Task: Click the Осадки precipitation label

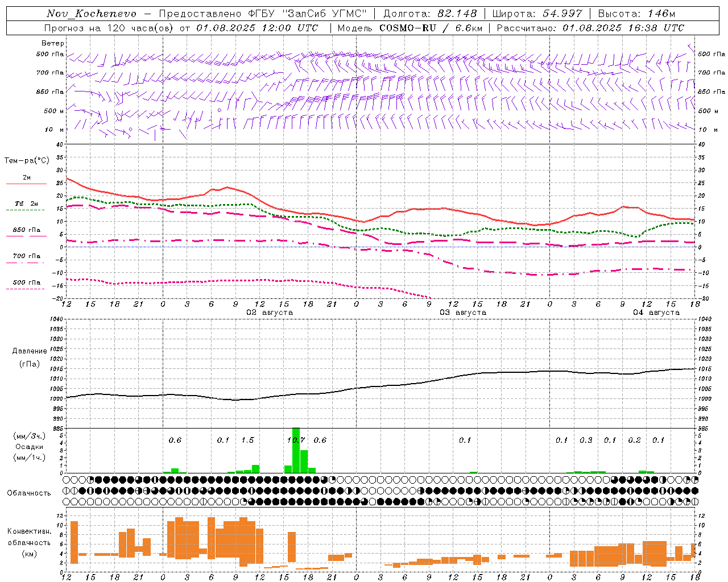Action: point(29,447)
